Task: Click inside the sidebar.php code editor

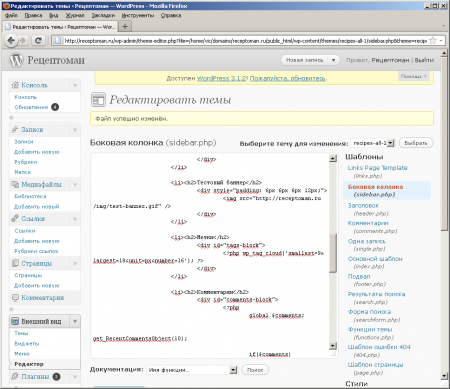Action: pyautogui.click(x=210, y=256)
